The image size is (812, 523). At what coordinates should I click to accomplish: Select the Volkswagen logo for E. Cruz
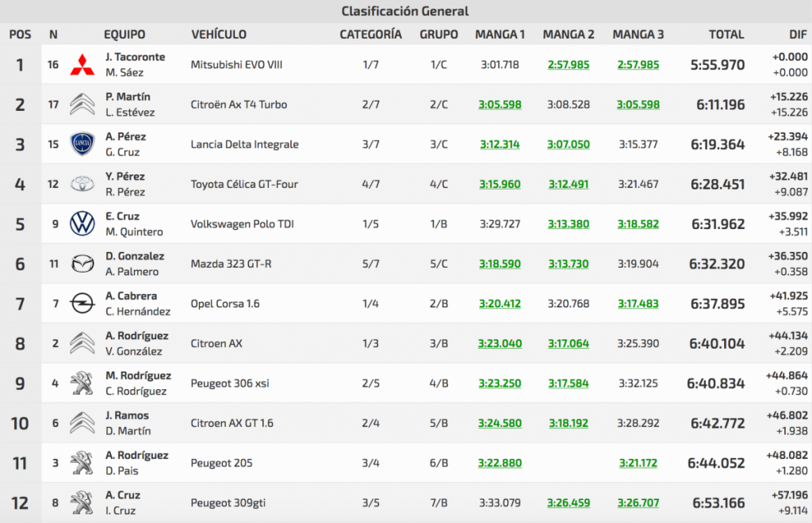coord(82,224)
